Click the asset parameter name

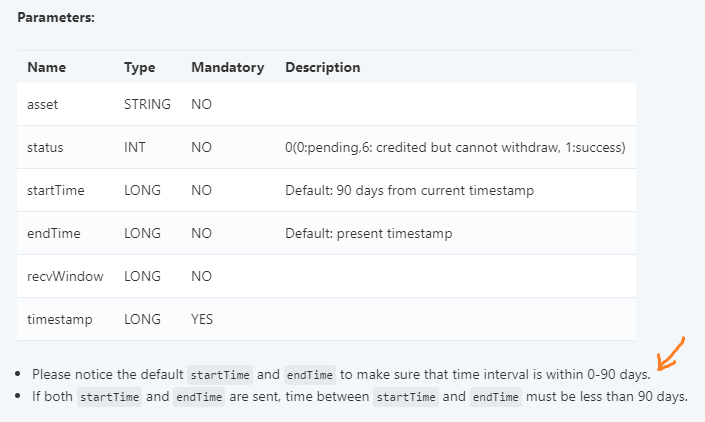click(x=43, y=104)
